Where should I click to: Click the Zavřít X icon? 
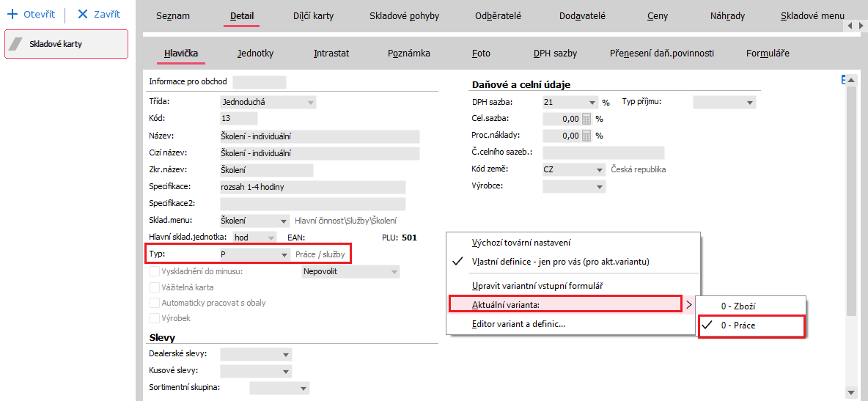tap(83, 15)
